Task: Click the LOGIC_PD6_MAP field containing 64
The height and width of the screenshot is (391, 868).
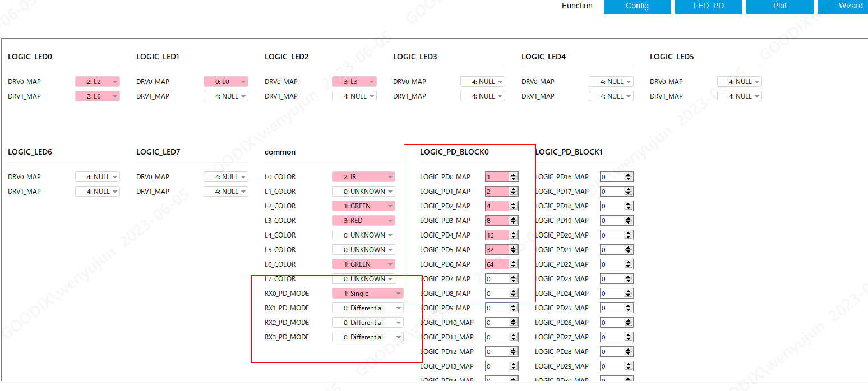Action: point(497,264)
